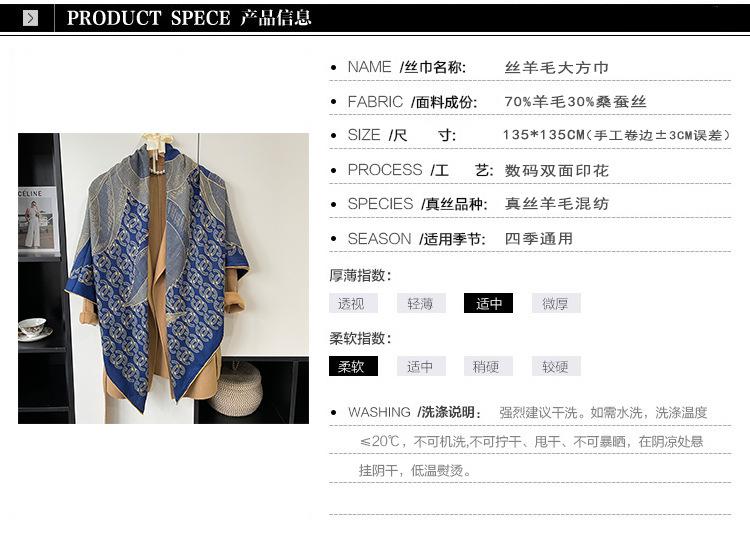Select the 较硬 softness option

click(556, 366)
